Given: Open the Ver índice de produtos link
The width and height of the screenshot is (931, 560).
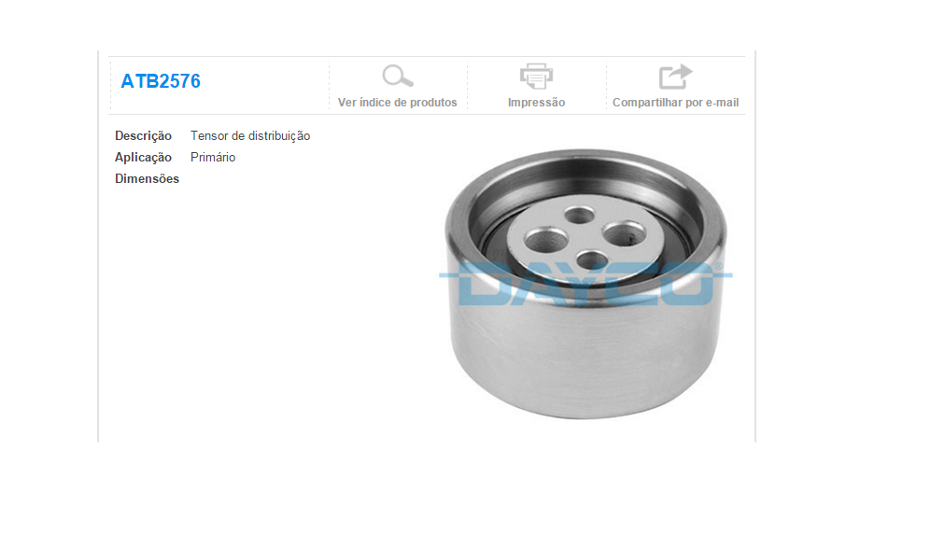Looking at the screenshot, I should pyautogui.click(x=397, y=103).
